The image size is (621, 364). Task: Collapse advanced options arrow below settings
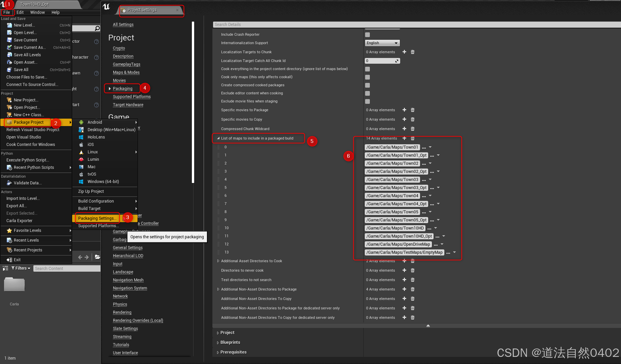(x=428, y=326)
